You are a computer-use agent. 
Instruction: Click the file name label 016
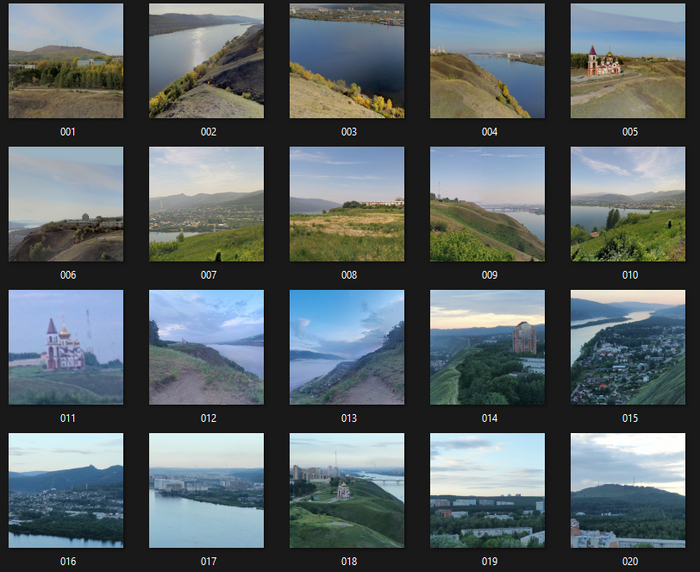tap(68, 561)
